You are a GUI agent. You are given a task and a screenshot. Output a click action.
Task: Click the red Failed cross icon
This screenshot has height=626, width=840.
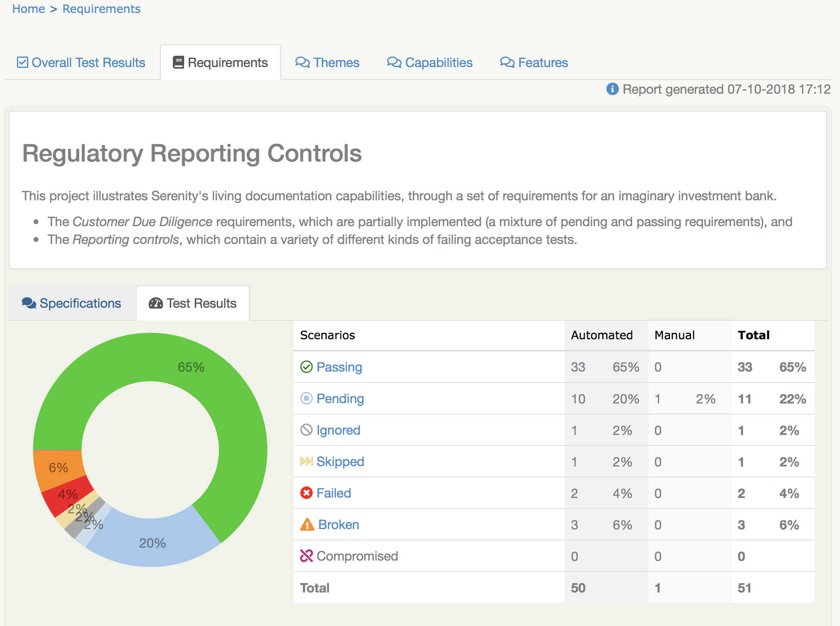[307, 493]
